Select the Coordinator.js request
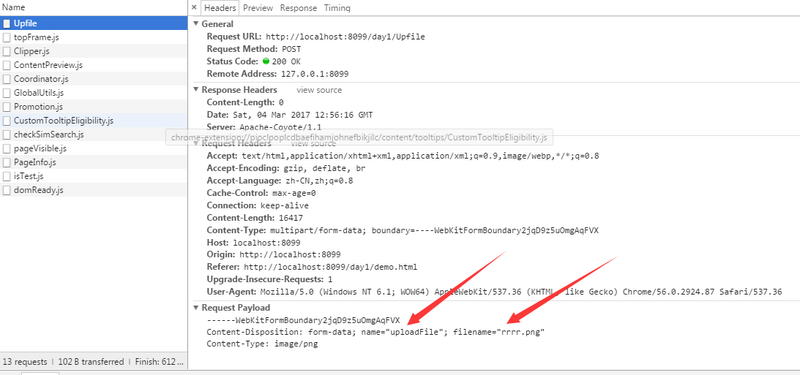 coord(93,79)
